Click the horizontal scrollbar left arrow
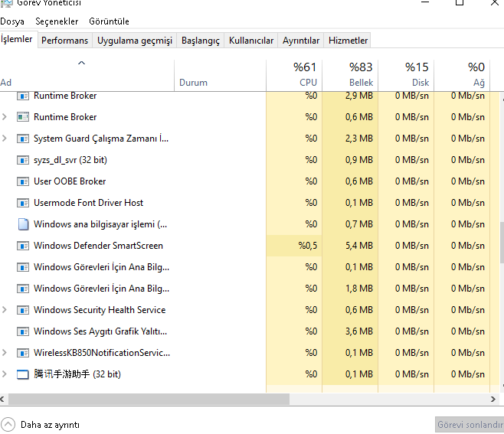504x434 pixels. pos(2,400)
